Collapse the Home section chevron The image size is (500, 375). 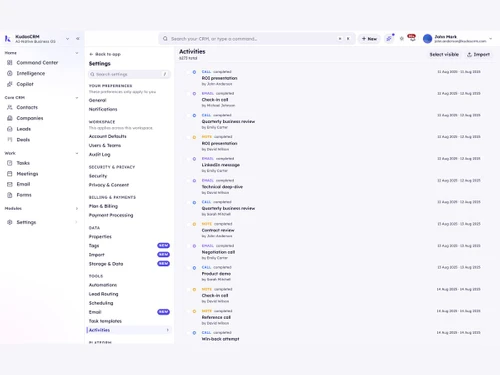(77, 53)
